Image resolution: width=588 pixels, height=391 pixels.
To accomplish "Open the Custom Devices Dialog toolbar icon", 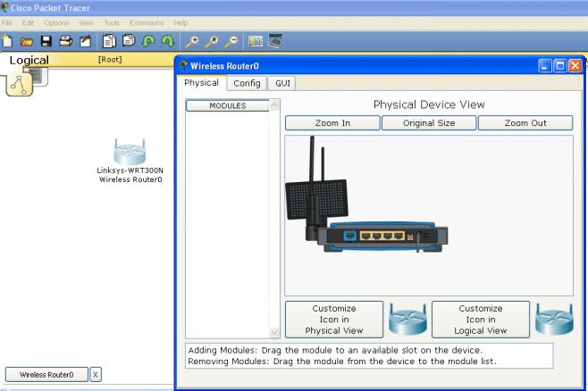I will click(x=275, y=41).
